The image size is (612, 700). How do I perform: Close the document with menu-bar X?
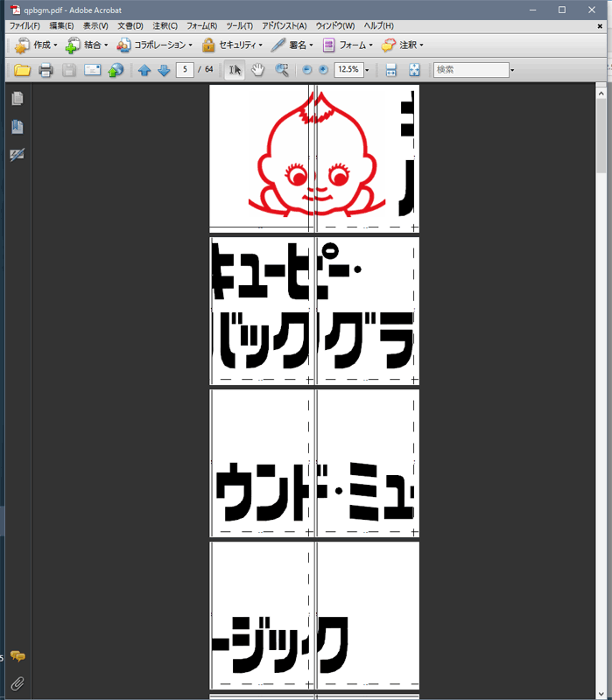point(600,26)
